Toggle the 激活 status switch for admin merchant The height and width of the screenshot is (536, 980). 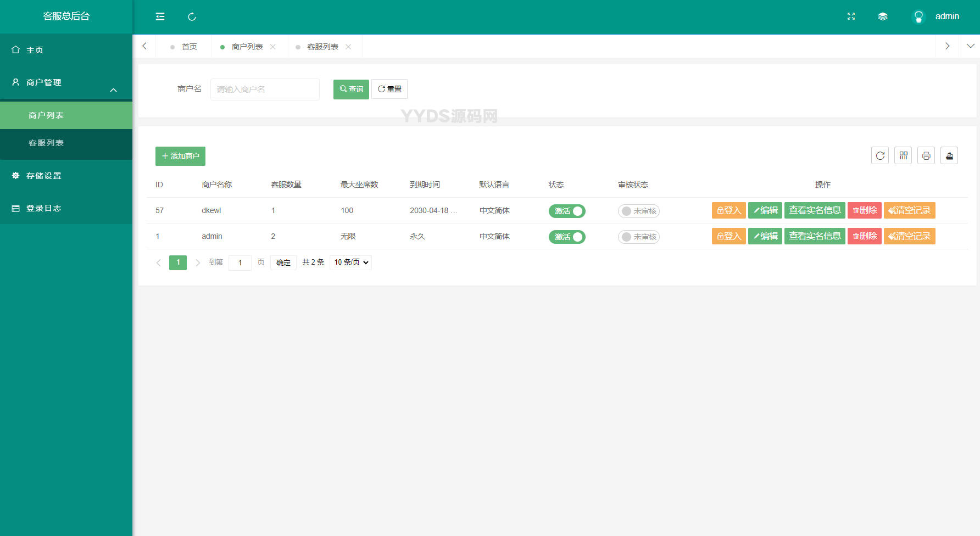pyautogui.click(x=567, y=237)
